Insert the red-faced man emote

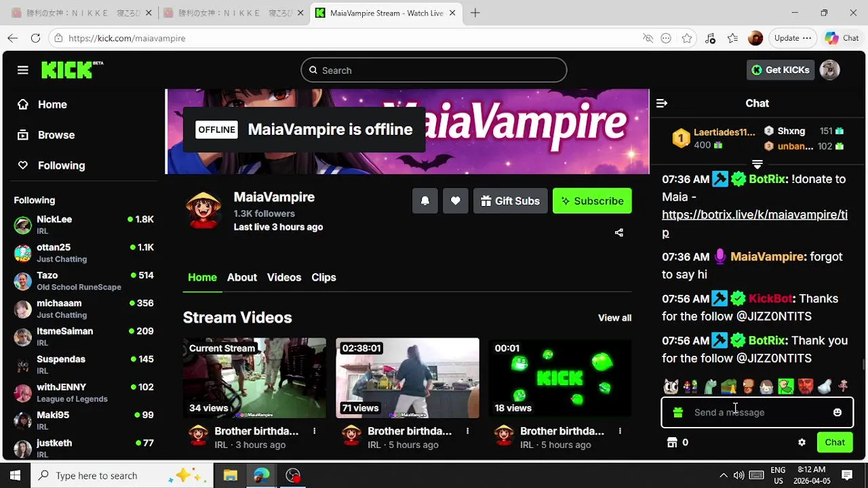[x=805, y=387]
